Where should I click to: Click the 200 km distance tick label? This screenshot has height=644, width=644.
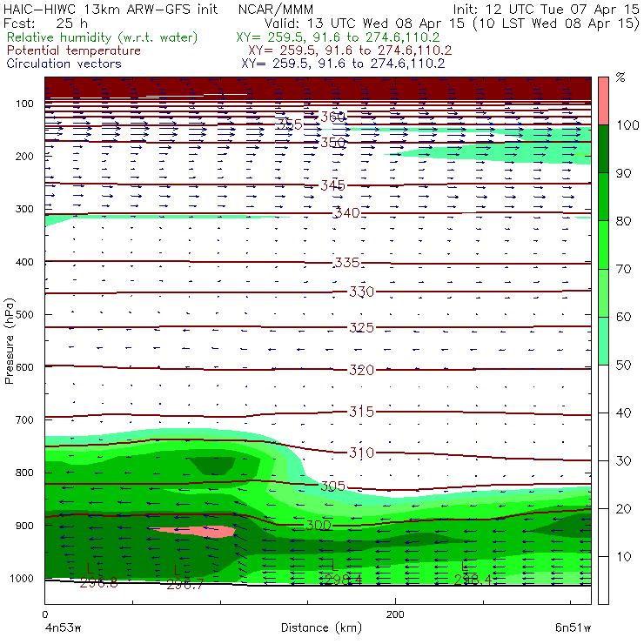(395, 614)
